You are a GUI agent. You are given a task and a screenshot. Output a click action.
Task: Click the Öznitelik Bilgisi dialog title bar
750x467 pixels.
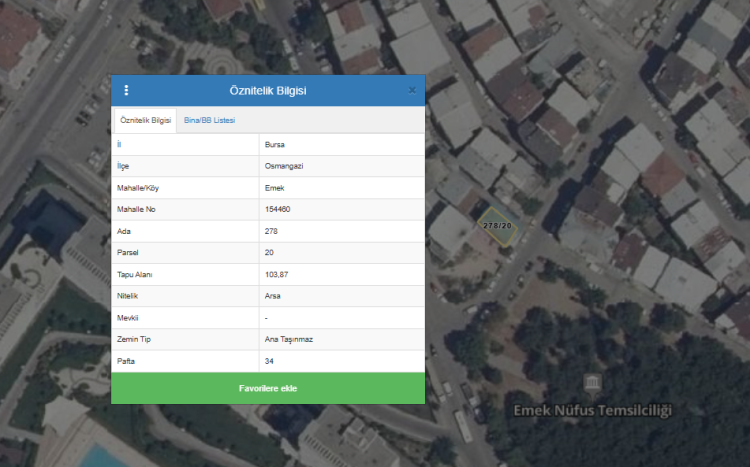268,91
